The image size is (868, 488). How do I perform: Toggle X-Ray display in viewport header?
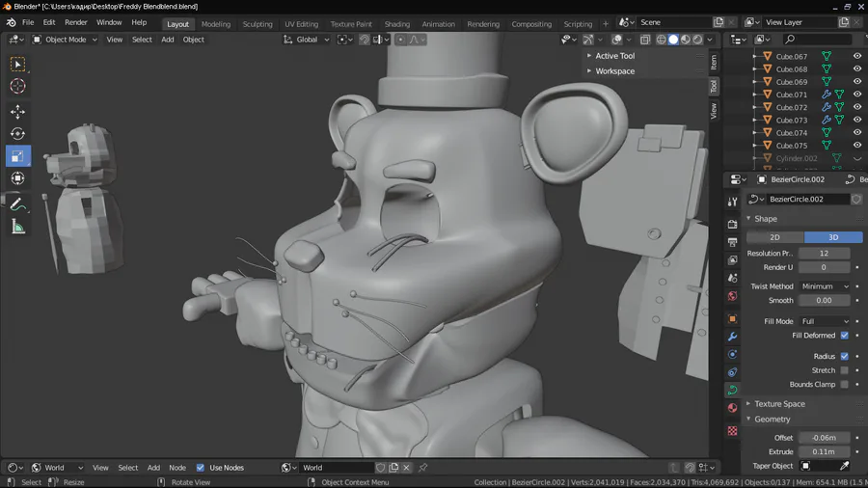[645, 40]
